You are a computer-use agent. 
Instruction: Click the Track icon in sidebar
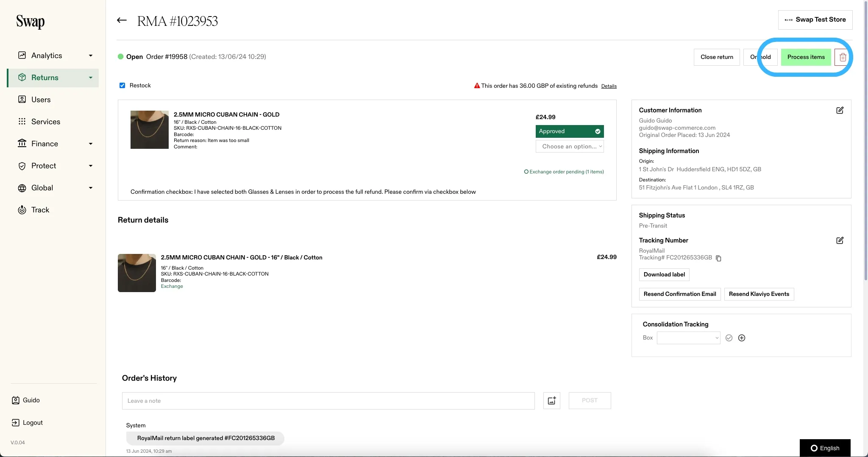(x=22, y=210)
